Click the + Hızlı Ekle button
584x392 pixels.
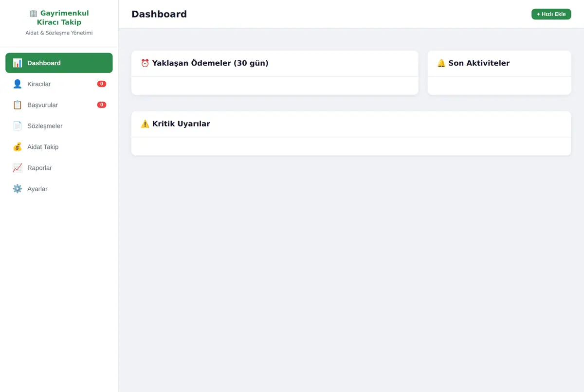point(551,14)
